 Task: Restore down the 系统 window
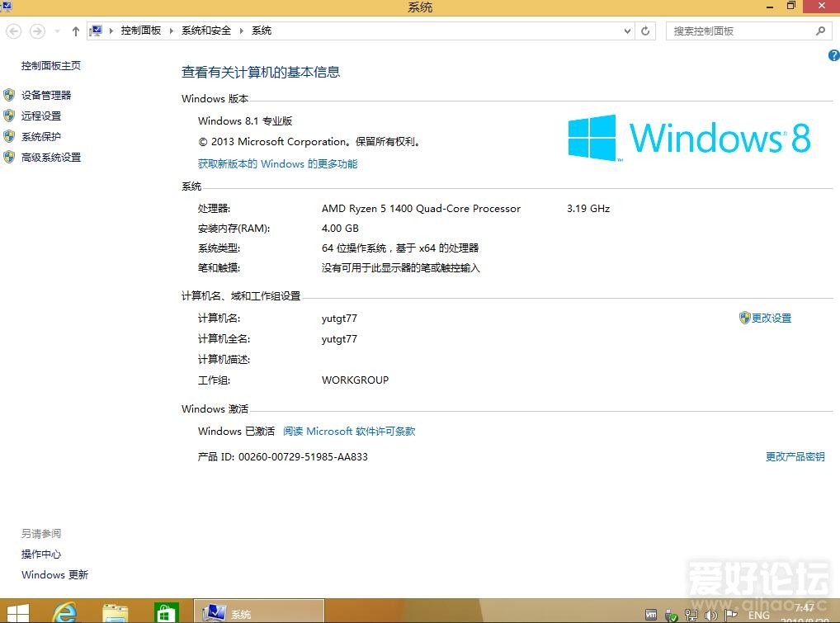point(791,6)
